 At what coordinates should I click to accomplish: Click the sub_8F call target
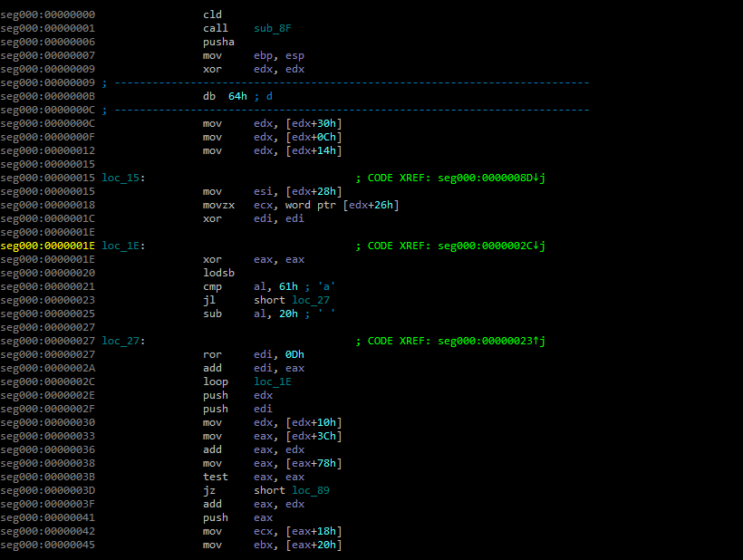[x=273, y=28]
